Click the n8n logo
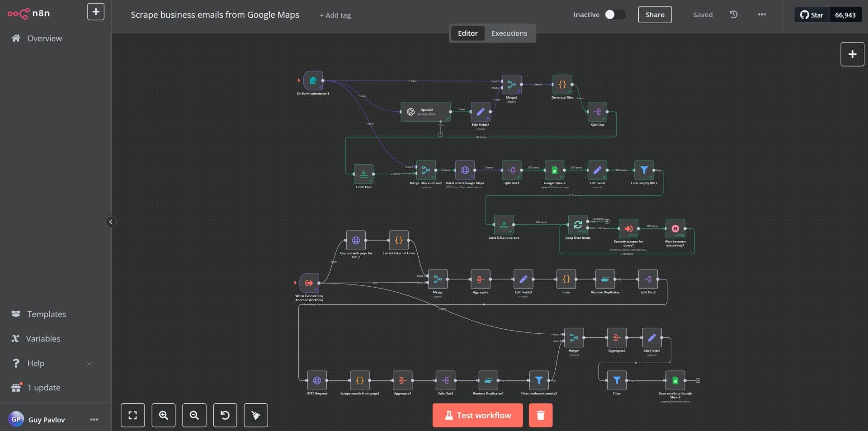The height and width of the screenshot is (431, 868). [29, 13]
